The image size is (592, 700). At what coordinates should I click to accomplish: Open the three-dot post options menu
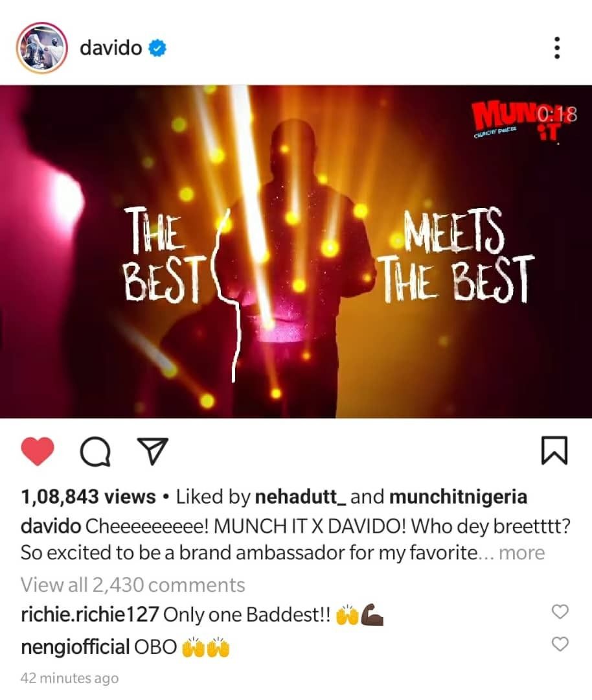[x=556, y=48]
